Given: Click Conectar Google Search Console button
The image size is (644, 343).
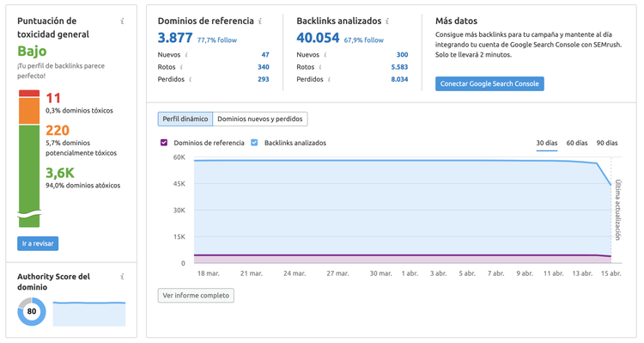Looking at the screenshot, I should point(489,84).
